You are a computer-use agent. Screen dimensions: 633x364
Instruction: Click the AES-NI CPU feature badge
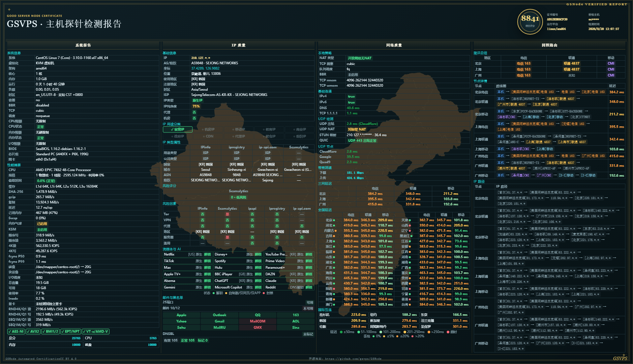pyautogui.click(x=16, y=332)
